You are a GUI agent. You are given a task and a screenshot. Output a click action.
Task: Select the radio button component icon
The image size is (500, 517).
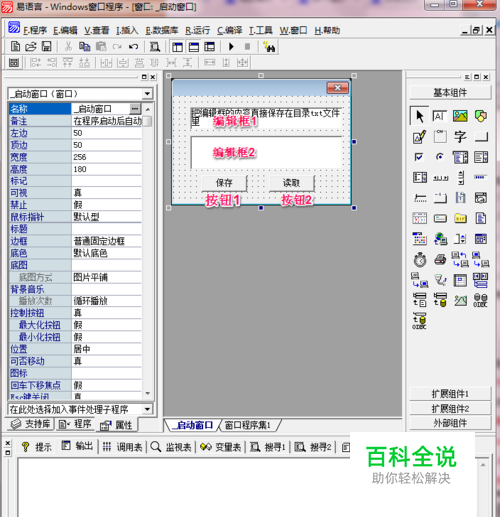(x=440, y=157)
